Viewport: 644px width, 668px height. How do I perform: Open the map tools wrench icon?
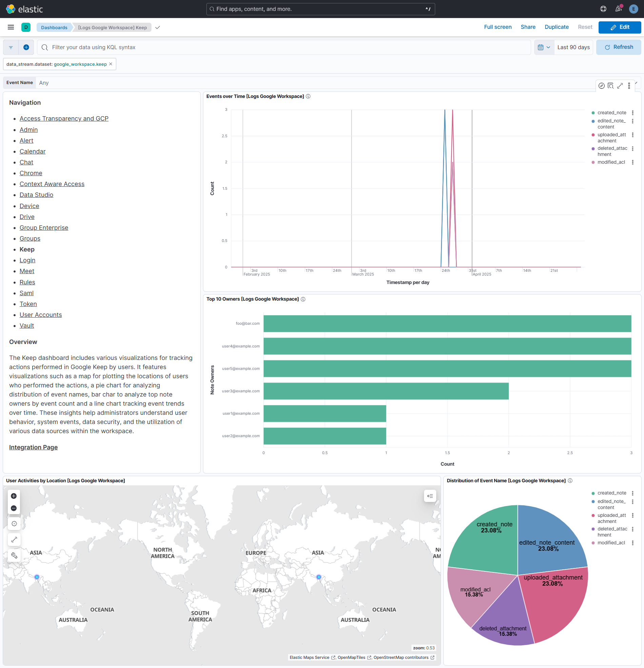click(14, 555)
